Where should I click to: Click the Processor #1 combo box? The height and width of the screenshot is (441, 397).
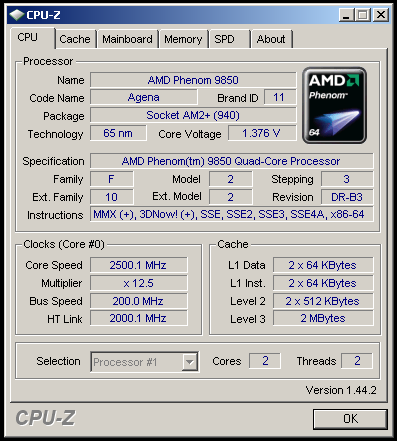tap(145, 362)
